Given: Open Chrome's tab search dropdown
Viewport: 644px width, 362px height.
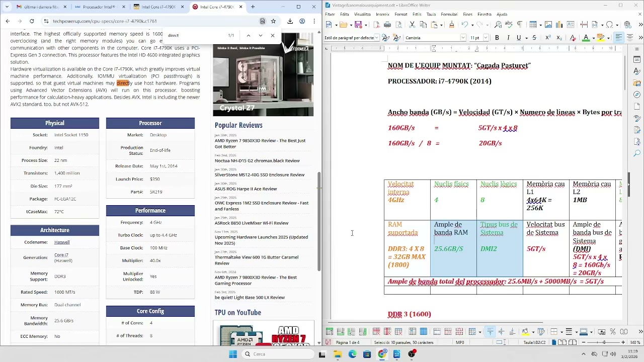Looking at the screenshot, I should coord(7,7).
